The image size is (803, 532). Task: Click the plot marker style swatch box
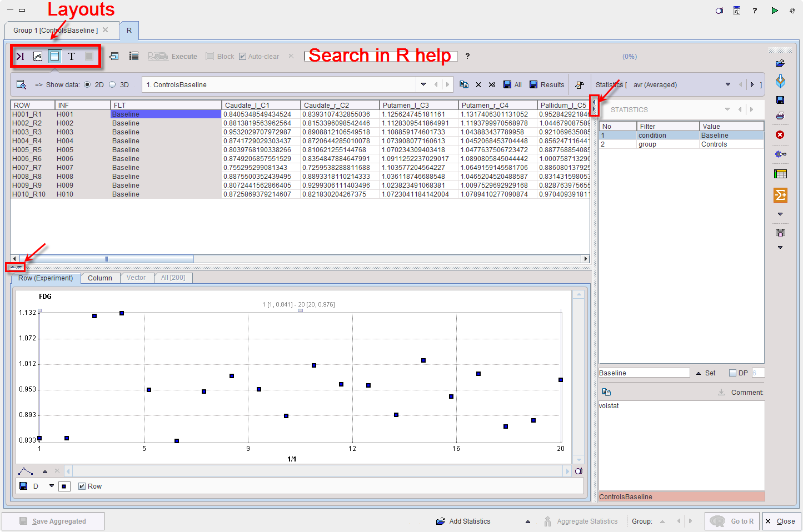pyautogui.click(x=64, y=486)
